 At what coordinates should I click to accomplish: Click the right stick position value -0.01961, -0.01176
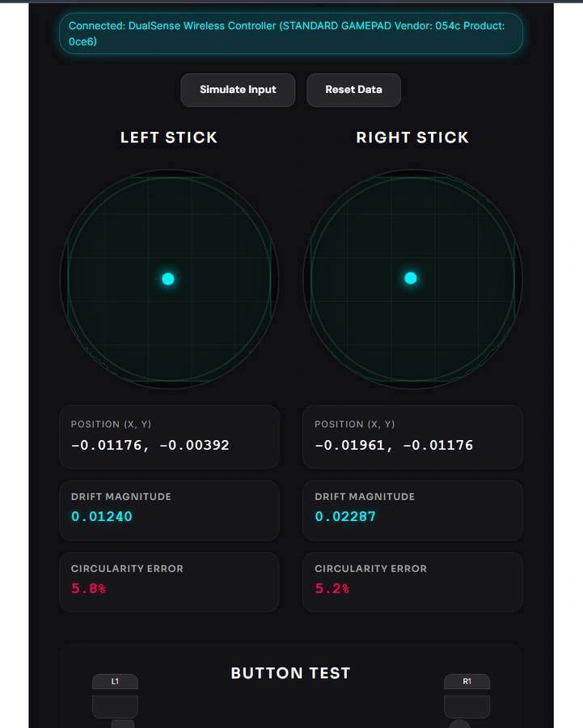pos(394,445)
